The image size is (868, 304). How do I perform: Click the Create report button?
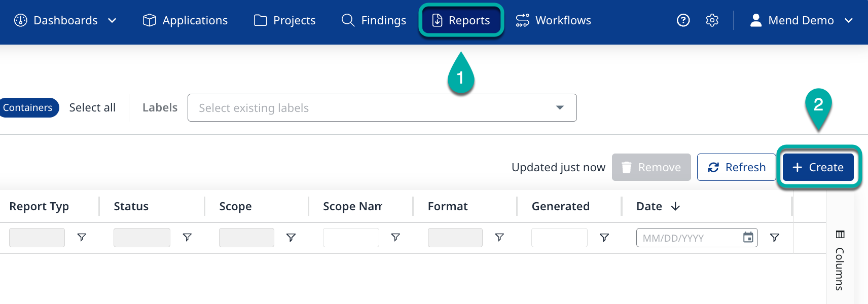click(818, 167)
